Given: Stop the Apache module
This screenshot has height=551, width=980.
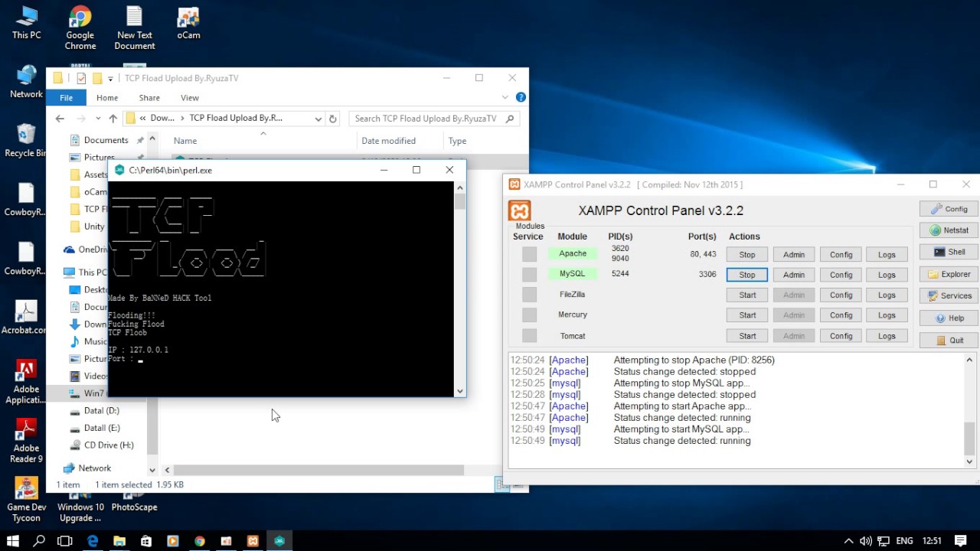Looking at the screenshot, I should (x=747, y=254).
